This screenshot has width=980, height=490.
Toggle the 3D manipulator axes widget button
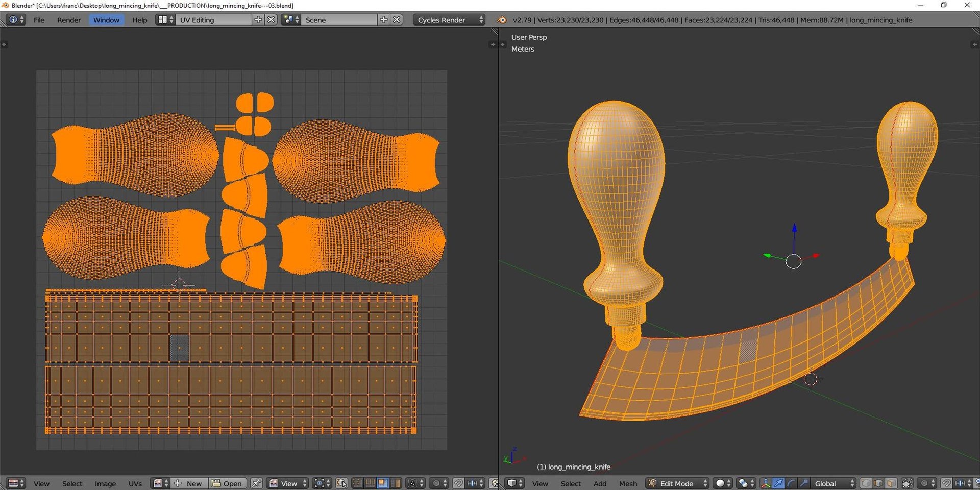pyautogui.click(x=766, y=483)
